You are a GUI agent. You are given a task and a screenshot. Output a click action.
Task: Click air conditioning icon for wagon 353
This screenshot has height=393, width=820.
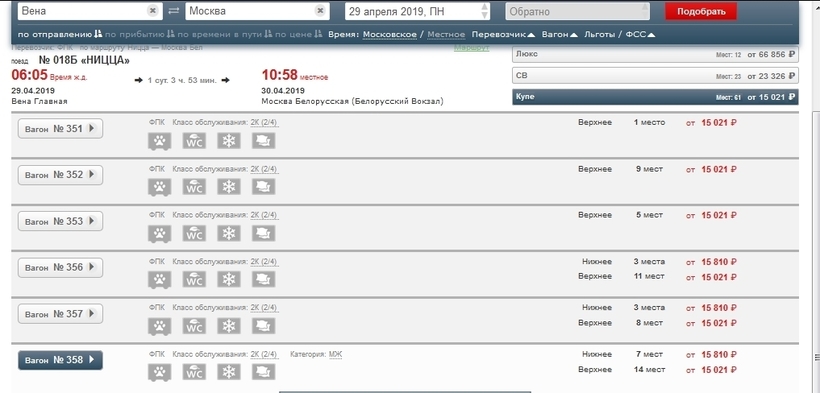click(x=229, y=233)
